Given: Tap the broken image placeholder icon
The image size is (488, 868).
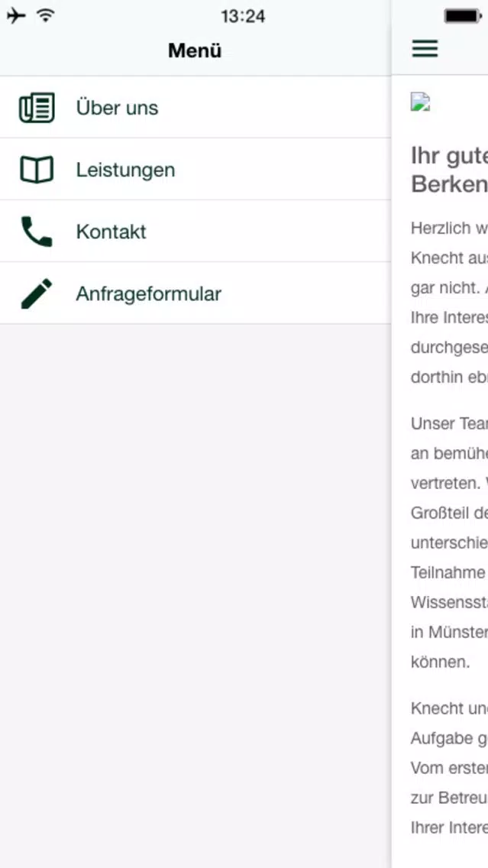Looking at the screenshot, I should tap(421, 102).
